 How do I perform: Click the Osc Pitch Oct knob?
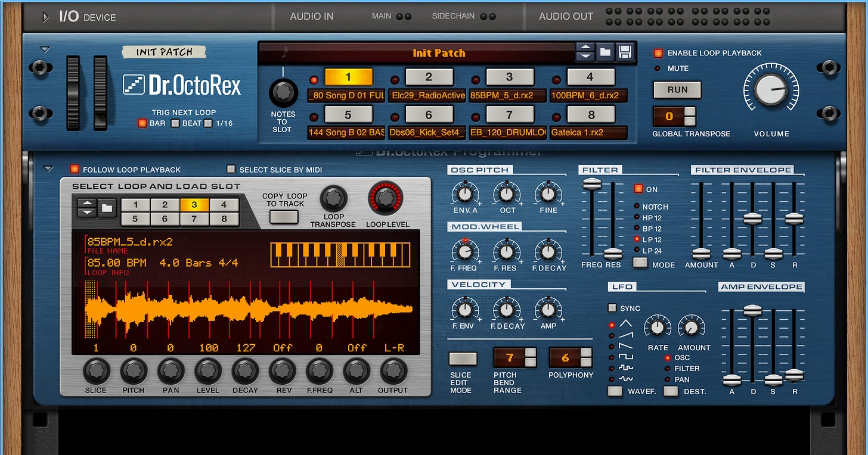click(x=507, y=194)
